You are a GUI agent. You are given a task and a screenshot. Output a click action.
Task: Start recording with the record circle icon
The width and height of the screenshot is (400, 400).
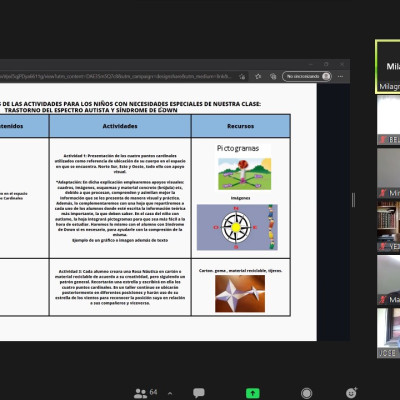(x=306, y=393)
